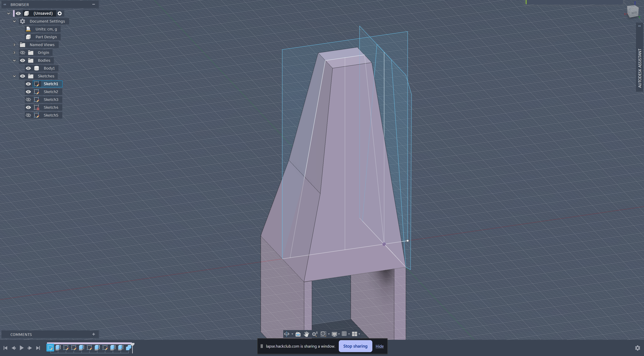644x356 pixels.
Task: Select the Zoom magnifier tool
Action: tap(315, 334)
